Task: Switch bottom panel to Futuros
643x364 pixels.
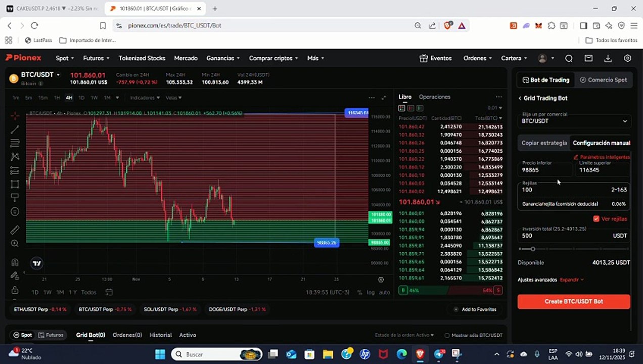Action: click(x=51, y=335)
